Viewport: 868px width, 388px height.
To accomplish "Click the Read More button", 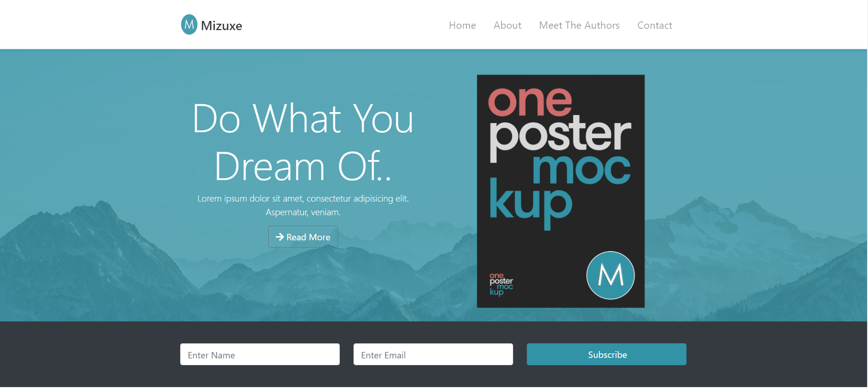I will (x=303, y=237).
